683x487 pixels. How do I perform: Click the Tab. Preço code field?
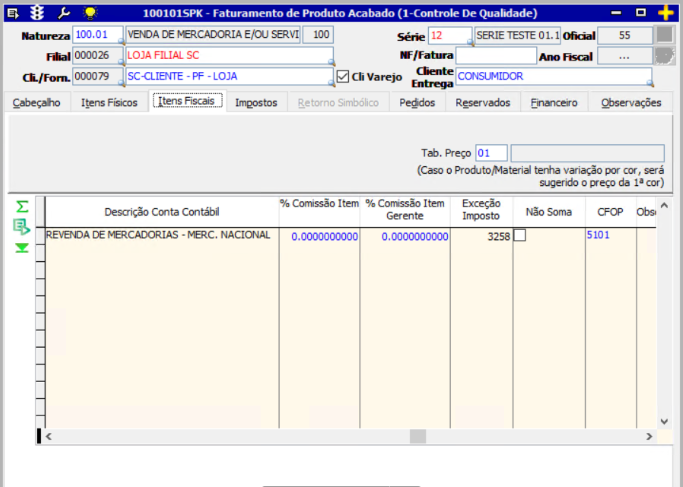click(491, 153)
